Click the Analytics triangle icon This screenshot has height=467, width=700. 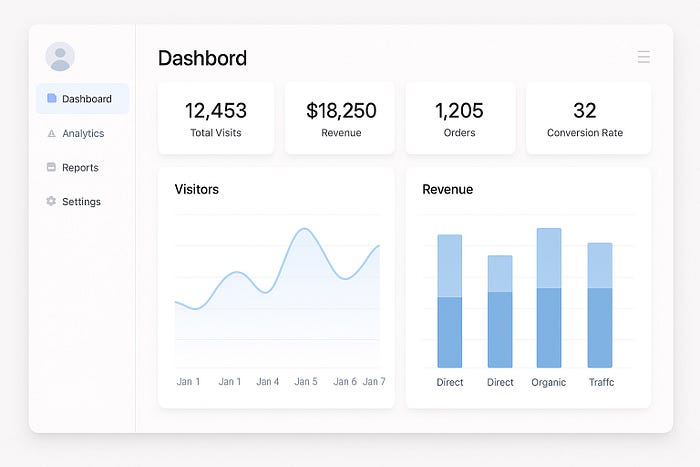(51, 133)
